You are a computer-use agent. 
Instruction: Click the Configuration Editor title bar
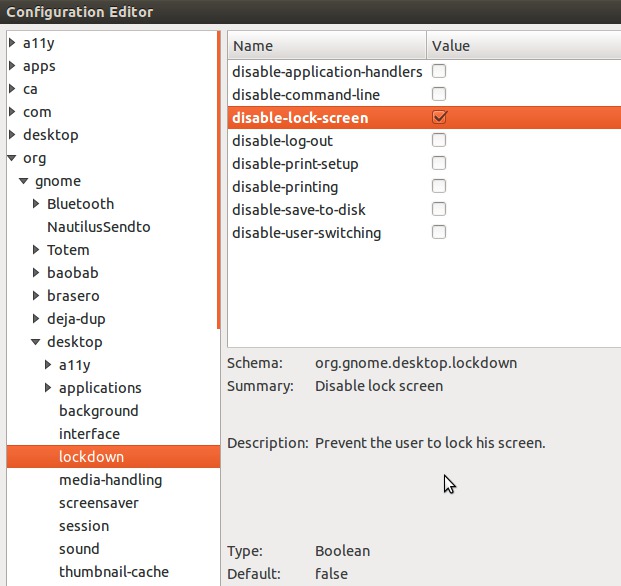pyautogui.click(x=310, y=12)
